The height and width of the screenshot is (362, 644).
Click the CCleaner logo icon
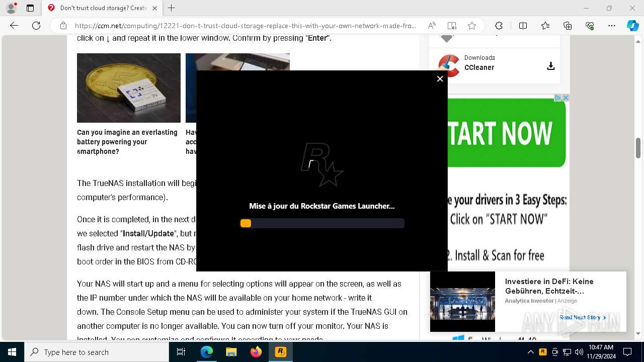(448, 65)
